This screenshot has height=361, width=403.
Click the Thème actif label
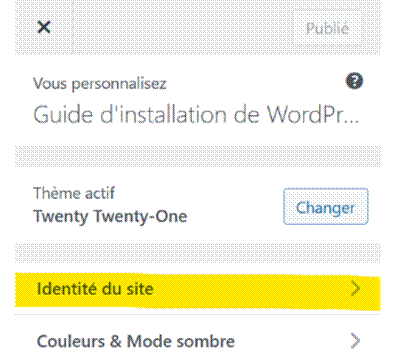coord(74,193)
